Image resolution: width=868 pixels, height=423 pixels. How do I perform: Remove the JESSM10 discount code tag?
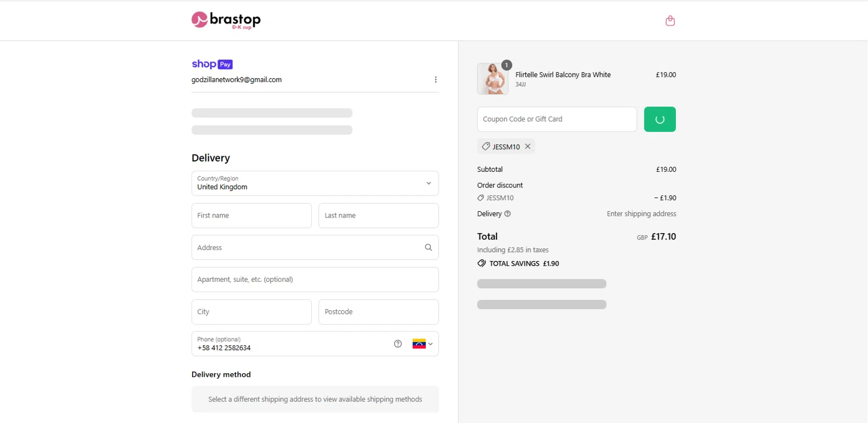[x=528, y=146]
